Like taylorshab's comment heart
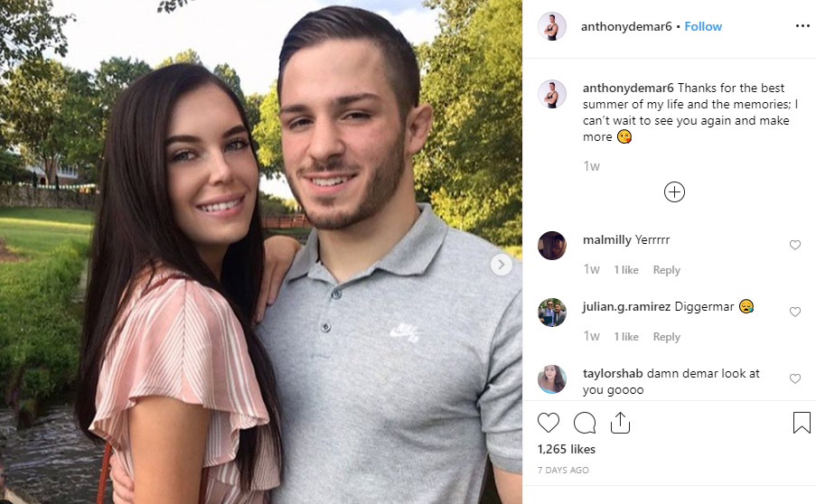 coord(794,378)
